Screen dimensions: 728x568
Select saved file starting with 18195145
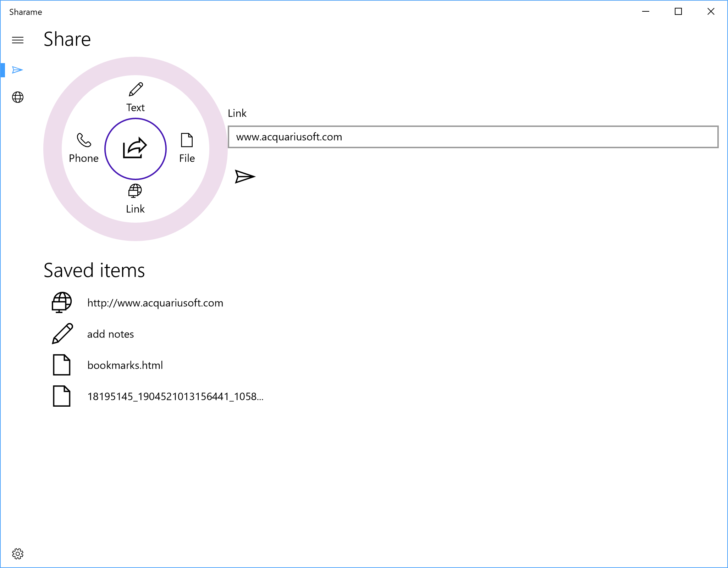(175, 397)
